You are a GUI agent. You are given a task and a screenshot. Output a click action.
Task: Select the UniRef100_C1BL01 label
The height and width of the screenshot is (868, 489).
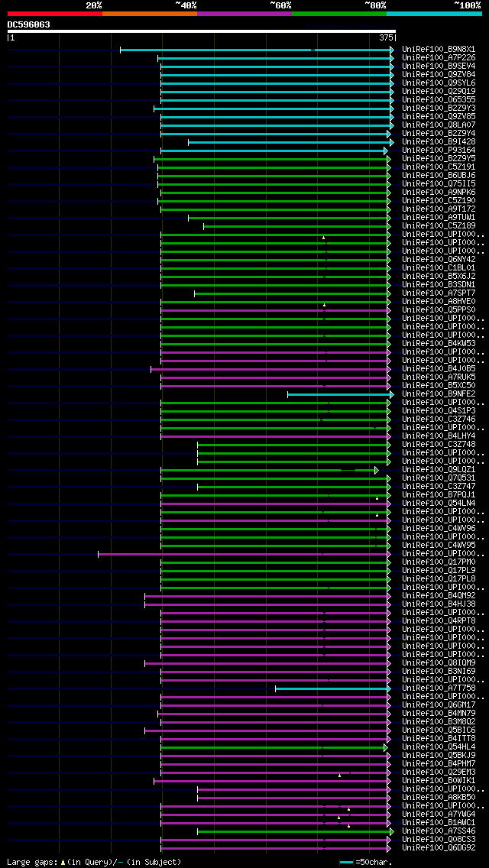[x=439, y=268]
